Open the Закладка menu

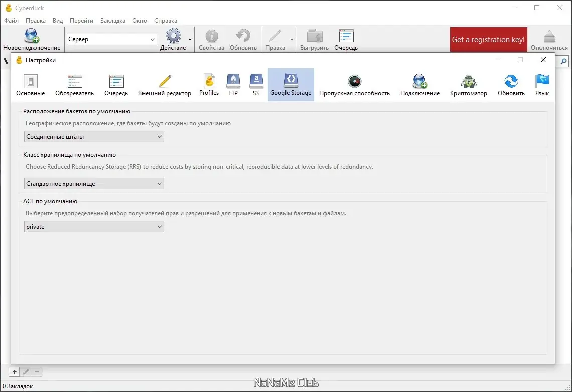(113, 21)
